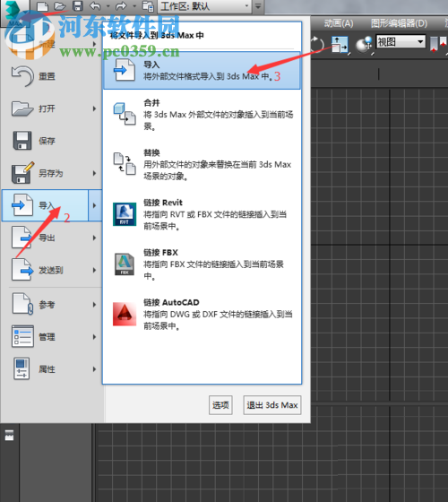Click the 发送到 send document icon
Viewport: 448px width, 502px height.
[x=22, y=270]
